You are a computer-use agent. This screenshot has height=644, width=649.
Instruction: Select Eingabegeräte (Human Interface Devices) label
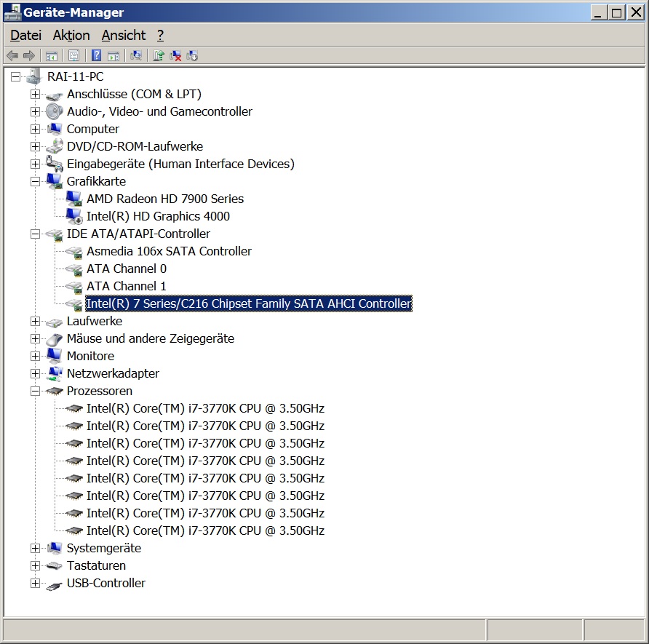point(180,164)
